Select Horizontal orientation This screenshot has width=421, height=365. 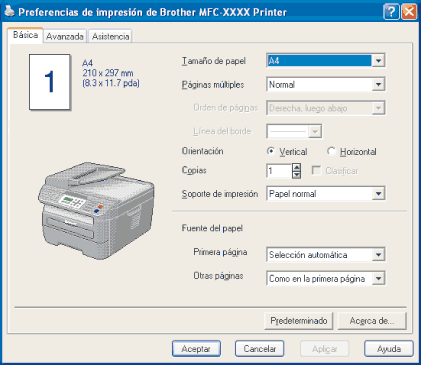[352, 152]
